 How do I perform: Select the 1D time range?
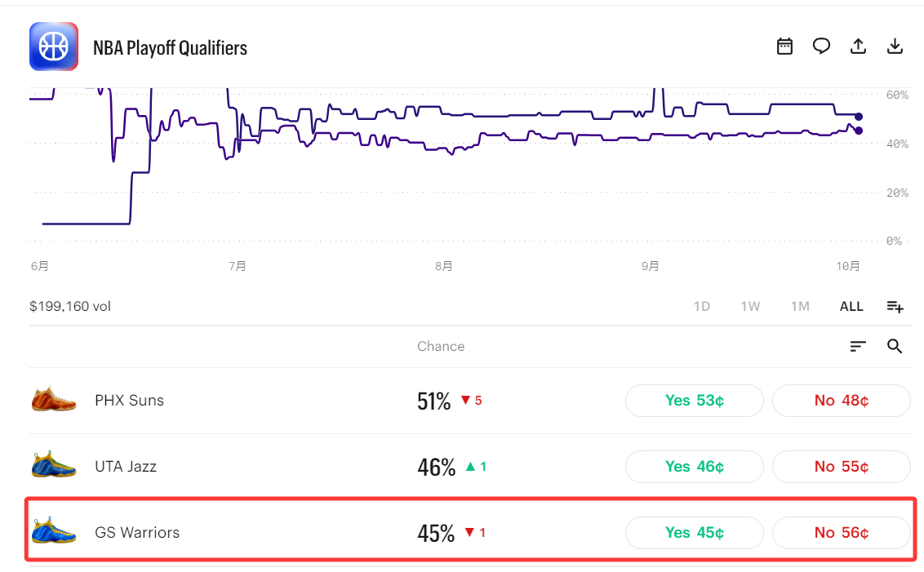coord(701,306)
